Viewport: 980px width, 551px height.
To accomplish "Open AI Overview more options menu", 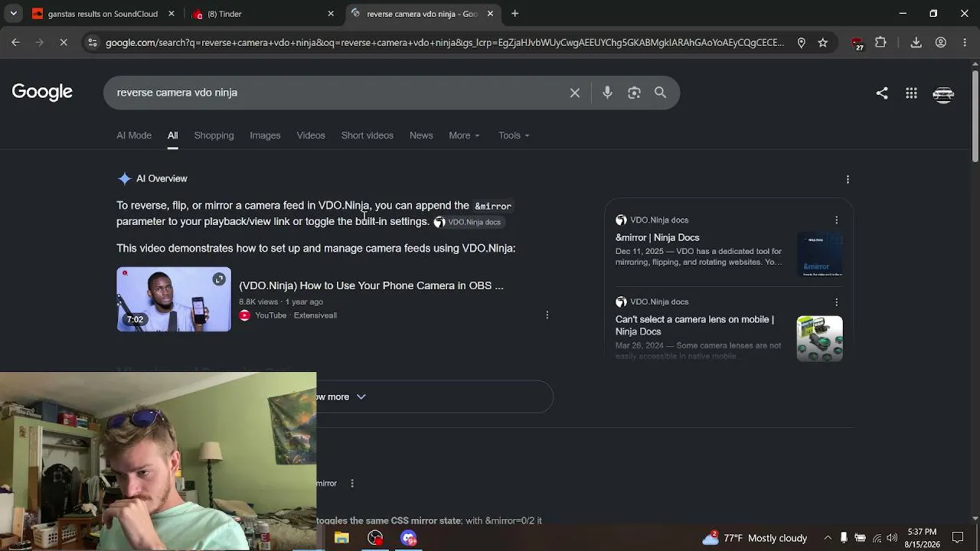I will 848,179.
